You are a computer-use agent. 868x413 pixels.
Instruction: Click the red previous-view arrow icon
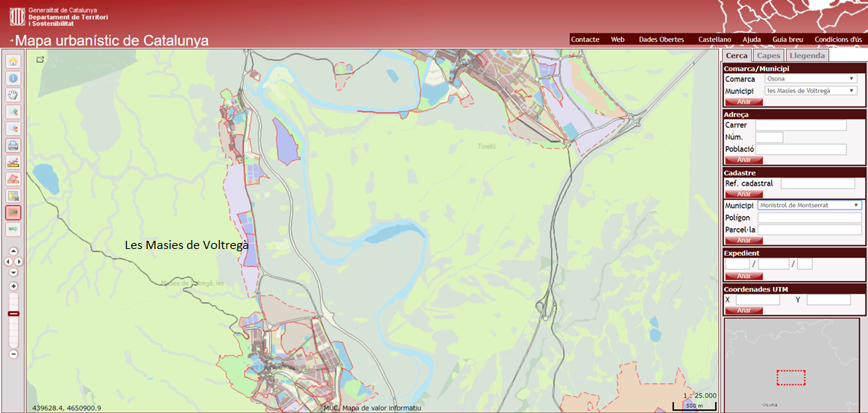(13, 212)
